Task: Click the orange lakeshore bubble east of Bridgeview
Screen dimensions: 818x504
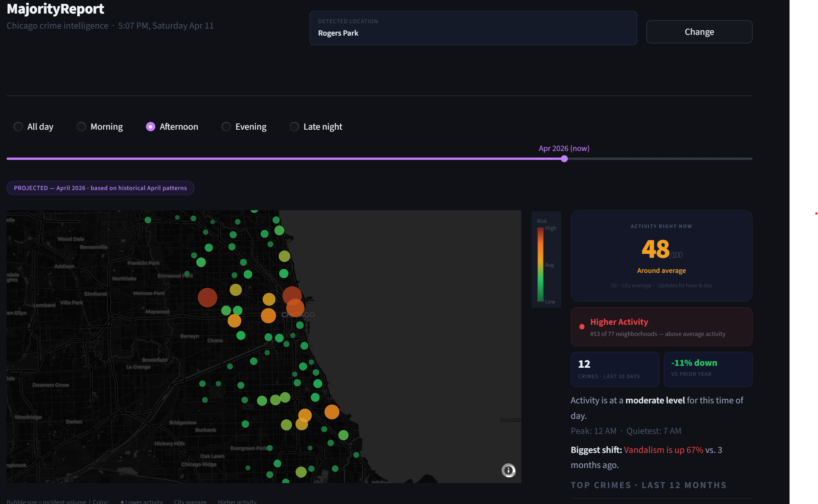Action: 332,412
